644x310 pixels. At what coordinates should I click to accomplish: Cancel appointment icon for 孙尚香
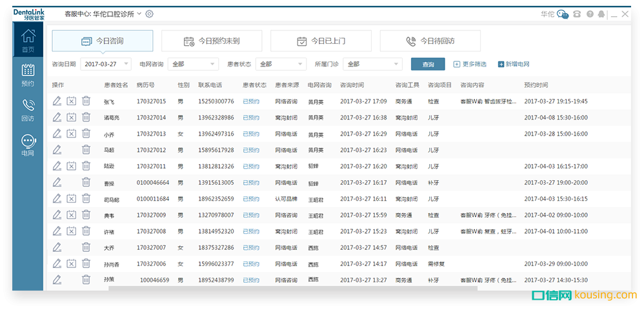72,263
